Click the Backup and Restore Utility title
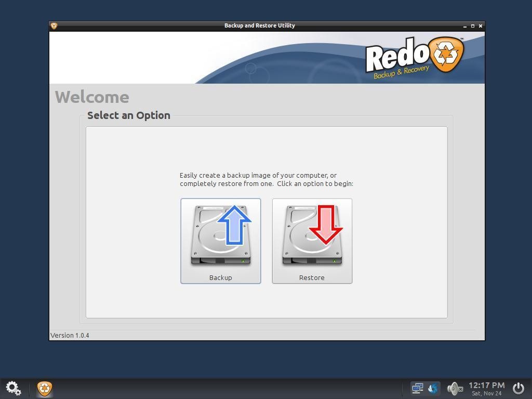The width and height of the screenshot is (532, 399). pos(260,26)
